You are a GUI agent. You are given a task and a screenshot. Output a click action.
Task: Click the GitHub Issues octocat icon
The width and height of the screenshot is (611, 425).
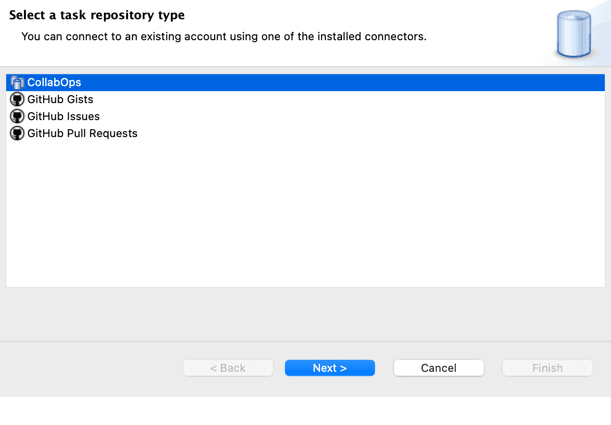[x=17, y=116]
